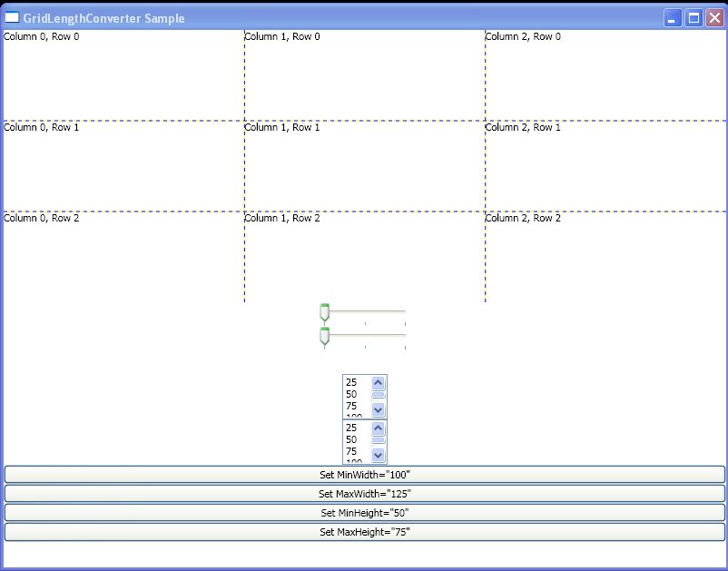Image resolution: width=728 pixels, height=571 pixels.
Task: Minimize the GridLengthConverter Sample window
Action: pyautogui.click(x=673, y=18)
